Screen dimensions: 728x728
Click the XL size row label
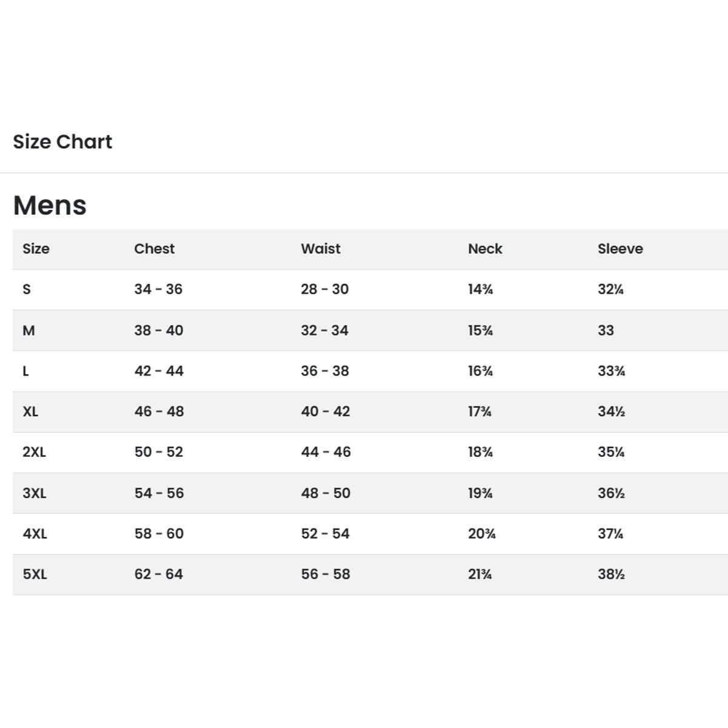[30, 412]
